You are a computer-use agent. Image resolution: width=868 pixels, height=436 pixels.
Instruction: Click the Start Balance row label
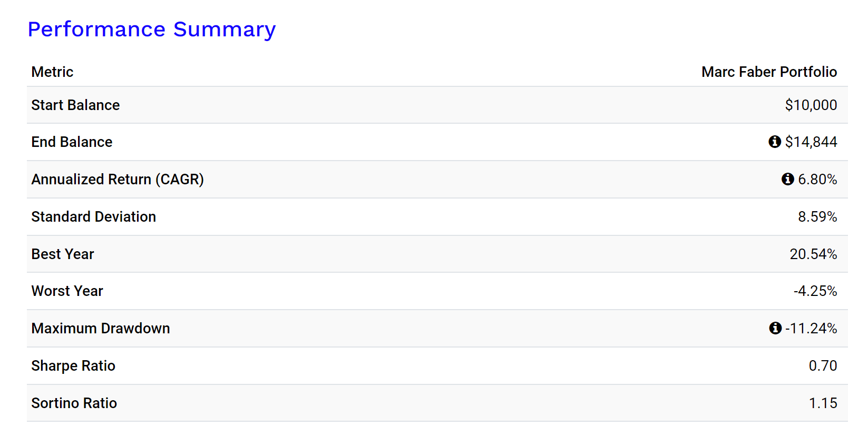pyautogui.click(x=75, y=105)
